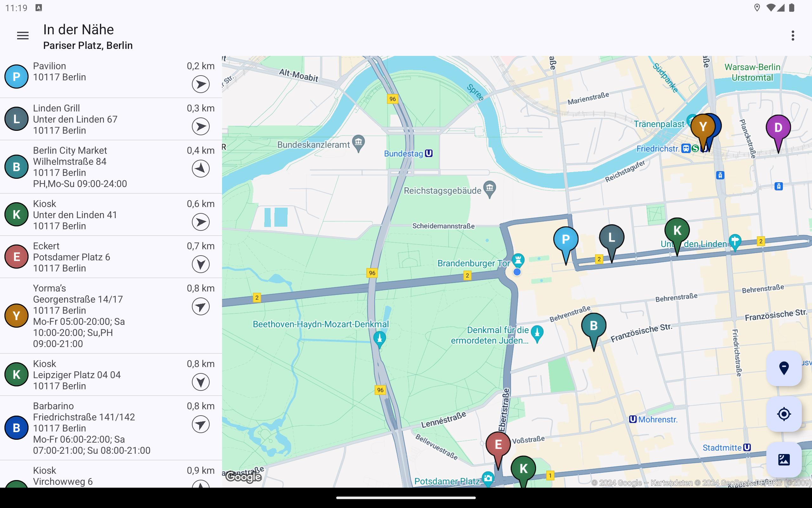This screenshot has width=812, height=508.
Task: Tap the bottom gesture navigation handle
Action: point(406,498)
